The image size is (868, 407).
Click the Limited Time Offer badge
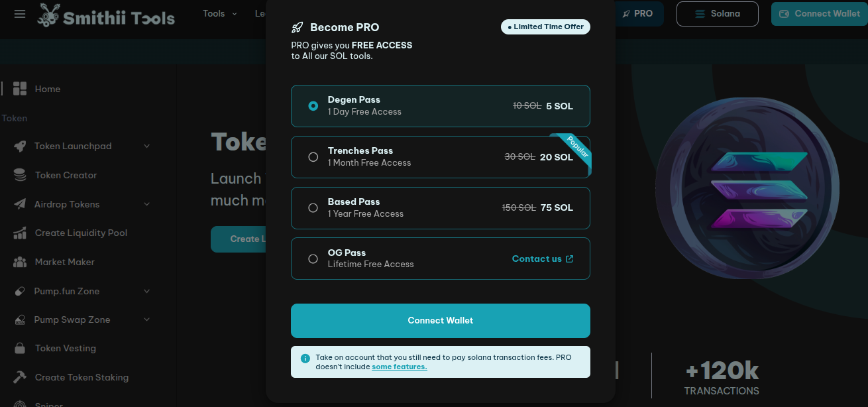coord(545,27)
